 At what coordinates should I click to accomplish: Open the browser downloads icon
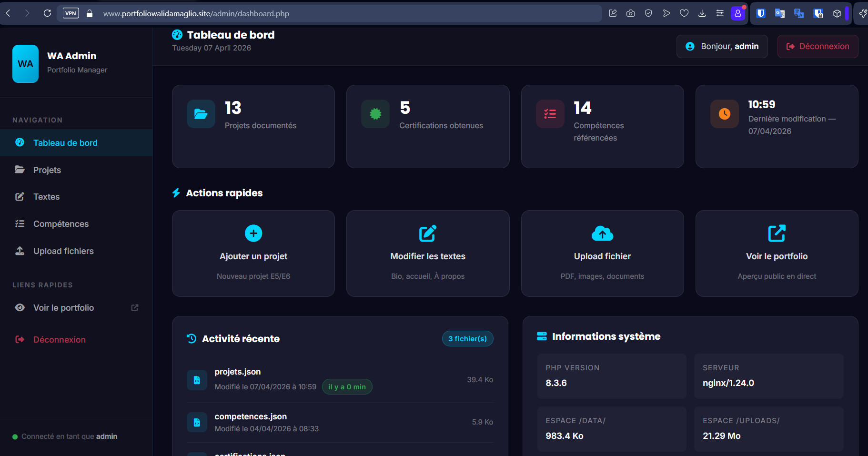[x=702, y=13]
